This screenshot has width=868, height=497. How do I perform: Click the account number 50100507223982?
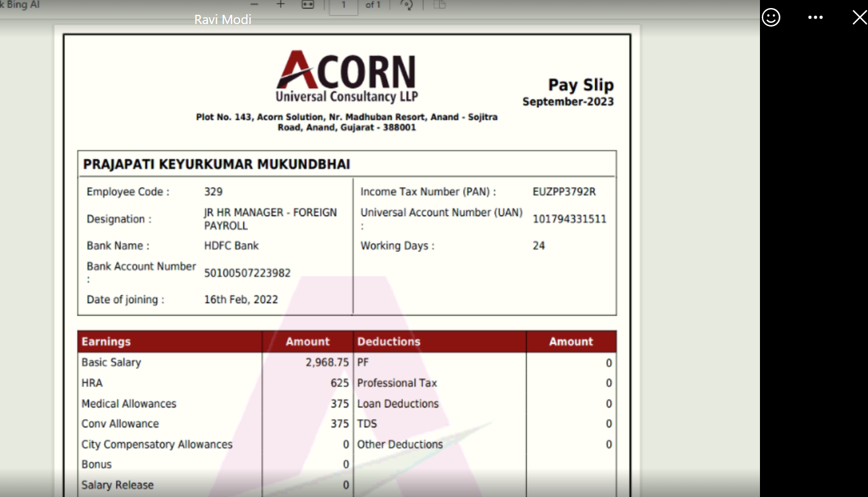pyautogui.click(x=248, y=273)
